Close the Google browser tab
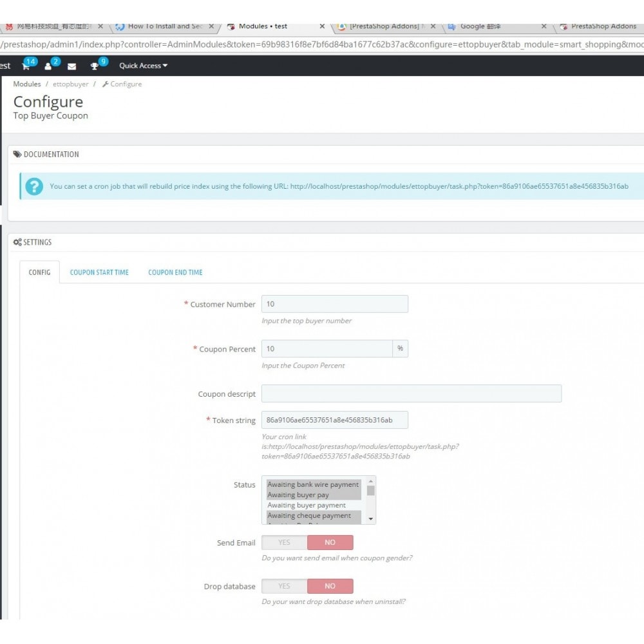Viewport: 644px width, 644px height. (x=544, y=26)
